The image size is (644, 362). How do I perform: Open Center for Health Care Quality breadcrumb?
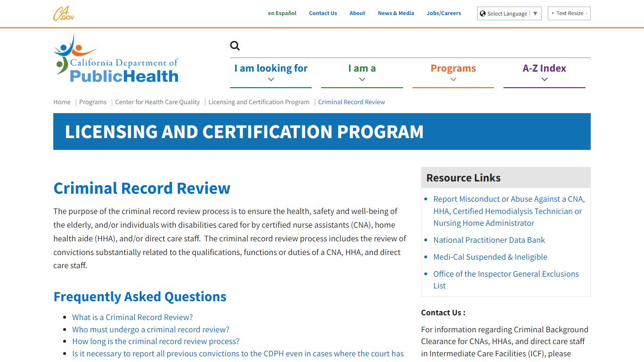[x=157, y=102]
